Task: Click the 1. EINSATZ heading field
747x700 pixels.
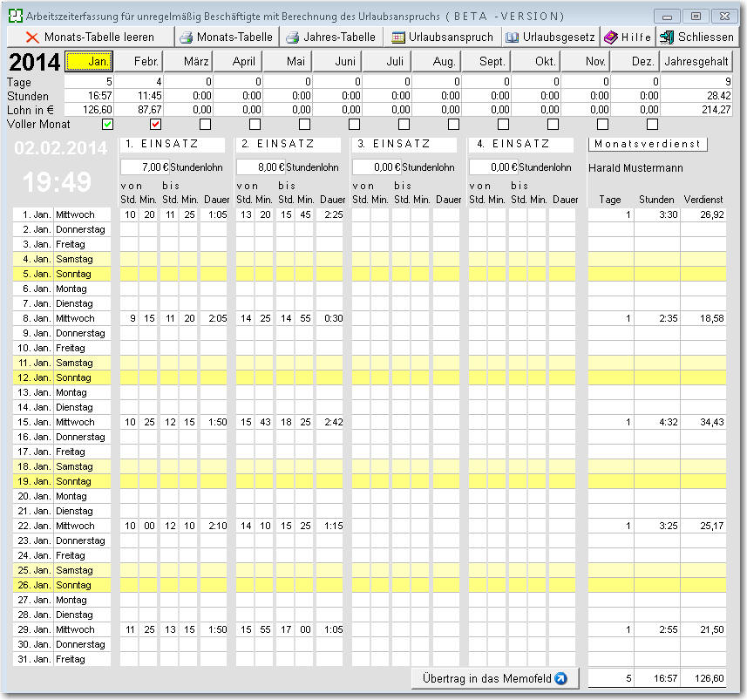Action: coord(173,144)
